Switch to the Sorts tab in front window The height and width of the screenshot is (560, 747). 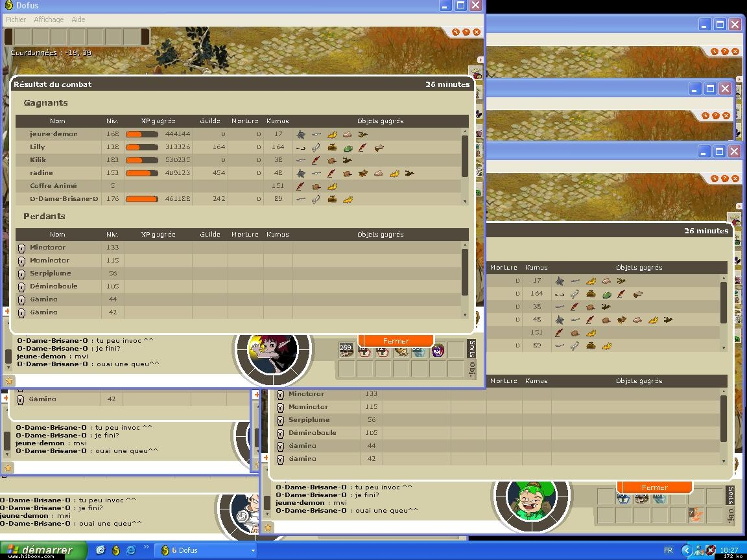[x=471, y=349]
